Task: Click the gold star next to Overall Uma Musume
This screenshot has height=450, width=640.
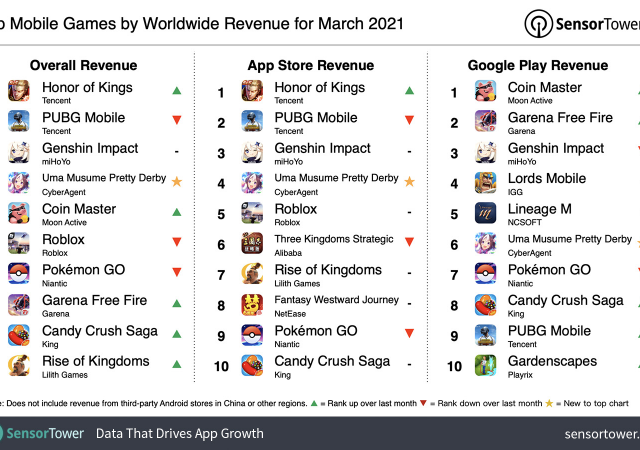Action: (x=176, y=182)
